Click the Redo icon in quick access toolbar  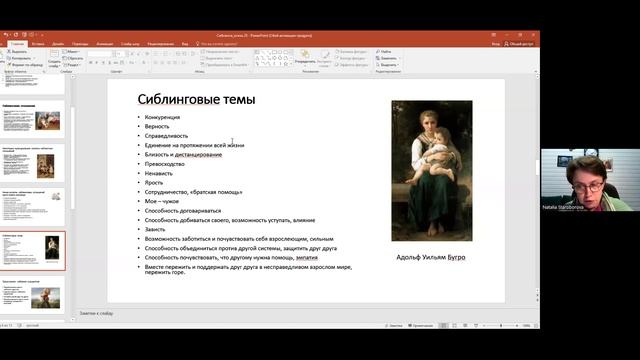click(x=16, y=35)
